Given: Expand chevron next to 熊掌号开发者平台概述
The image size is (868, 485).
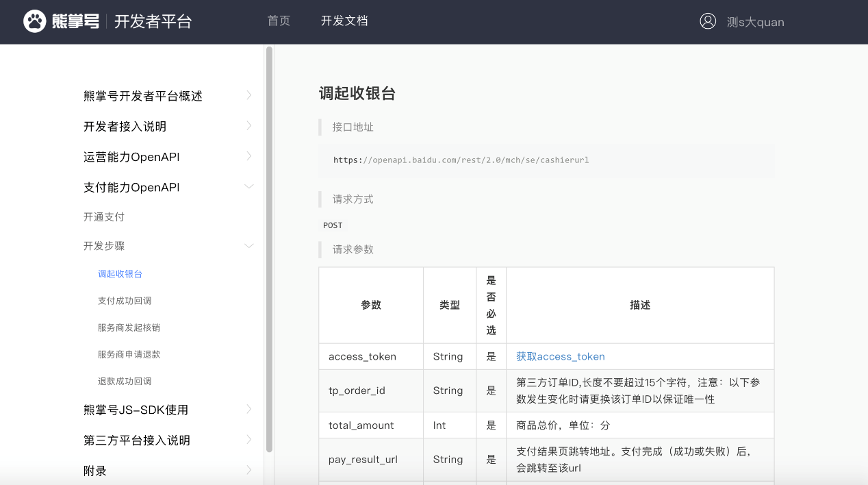Looking at the screenshot, I should tap(249, 95).
